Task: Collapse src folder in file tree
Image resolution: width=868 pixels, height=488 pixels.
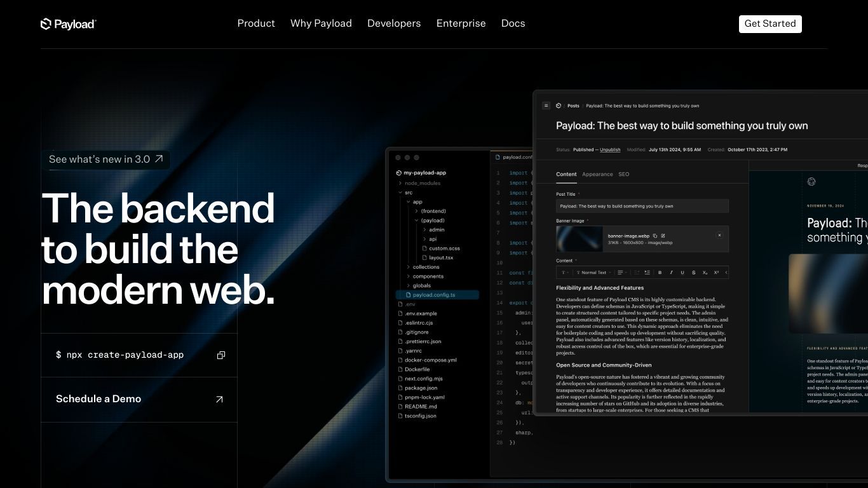Action: pyautogui.click(x=400, y=193)
